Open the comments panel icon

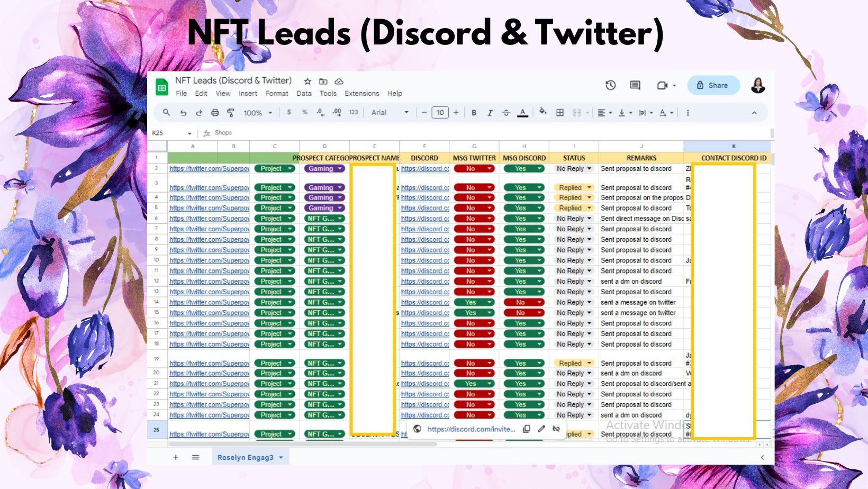click(x=635, y=85)
